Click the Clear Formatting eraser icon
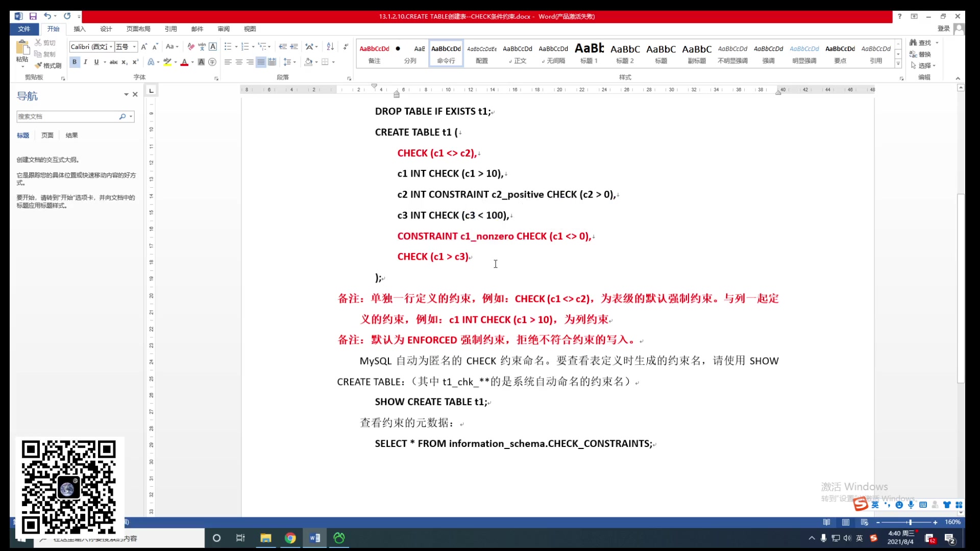Screen dimensions: 980x551 pyautogui.click(x=191, y=46)
